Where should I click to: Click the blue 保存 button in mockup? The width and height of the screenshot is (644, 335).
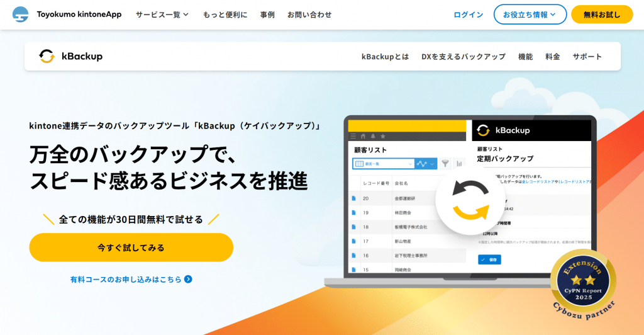click(x=489, y=260)
